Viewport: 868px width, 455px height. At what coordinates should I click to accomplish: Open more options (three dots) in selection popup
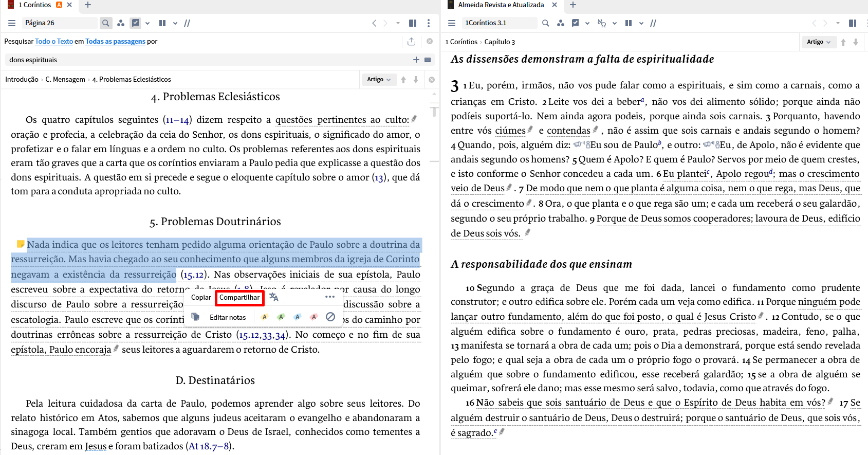point(330,297)
